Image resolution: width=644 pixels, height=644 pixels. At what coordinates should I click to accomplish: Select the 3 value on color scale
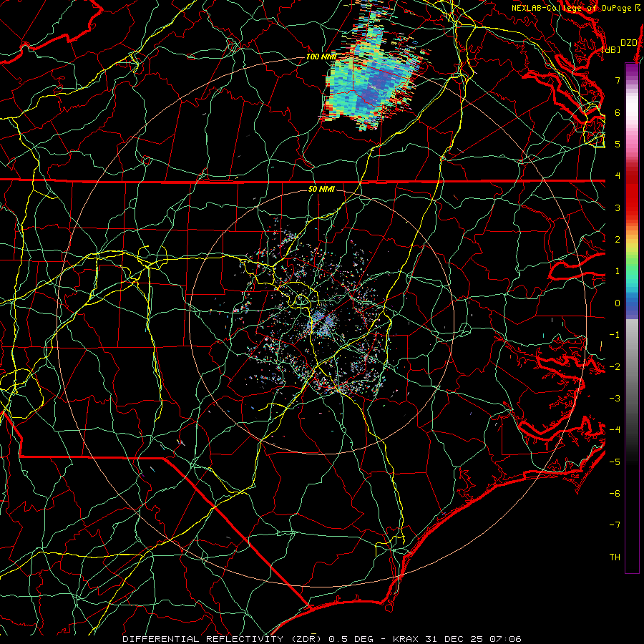(x=618, y=208)
